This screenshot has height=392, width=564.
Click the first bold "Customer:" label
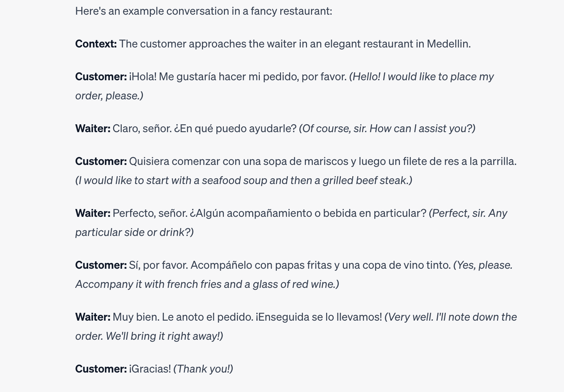pos(101,77)
